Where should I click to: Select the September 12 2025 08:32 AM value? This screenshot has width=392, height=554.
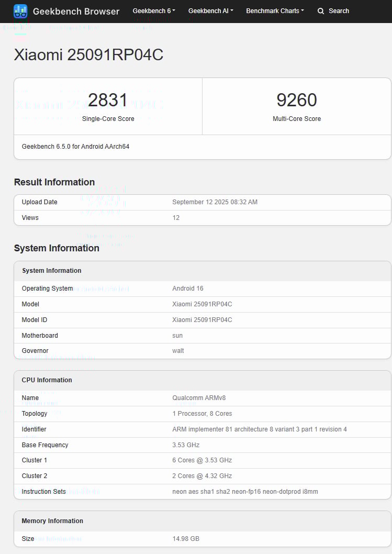pos(215,202)
